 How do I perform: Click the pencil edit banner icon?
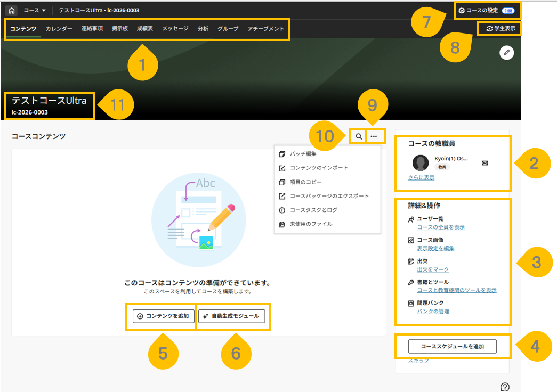coord(506,53)
